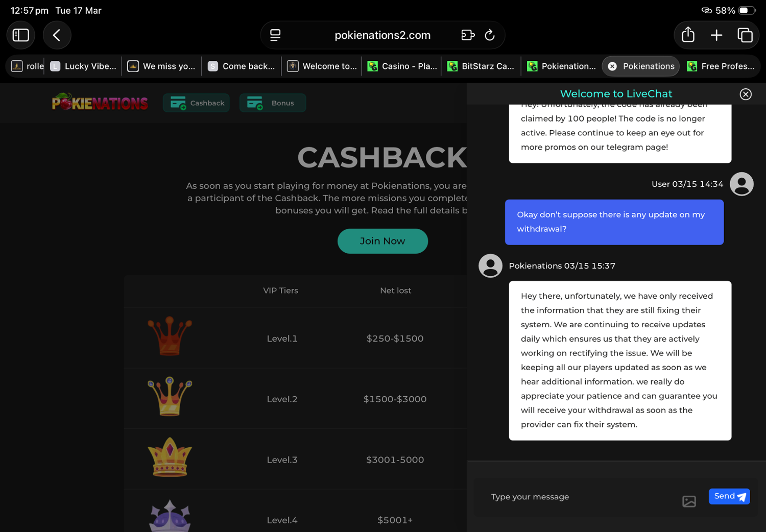Close the LiveChat panel

[746, 94]
